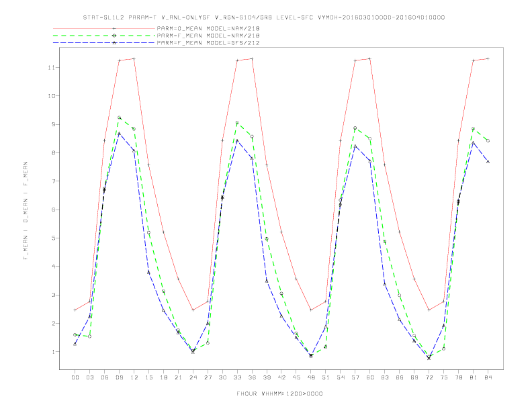
Task: Click the x-axis tick label 21
Action: 178,377
